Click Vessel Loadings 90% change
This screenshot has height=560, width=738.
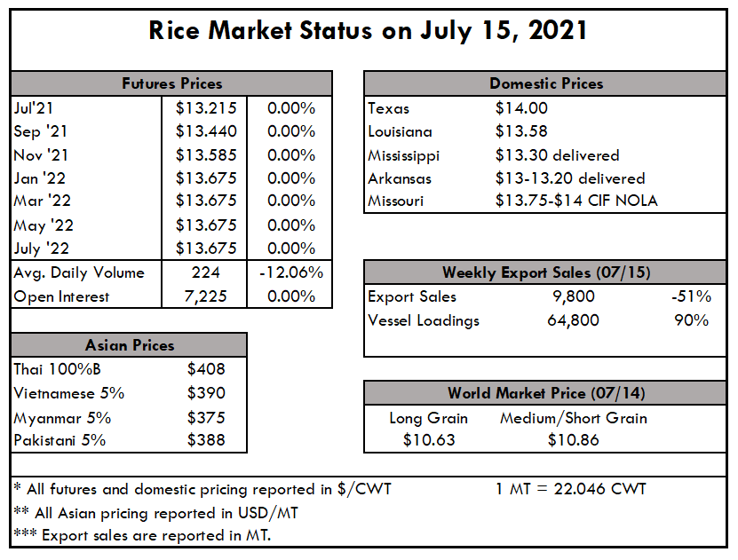pyautogui.click(x=691, y=320)
